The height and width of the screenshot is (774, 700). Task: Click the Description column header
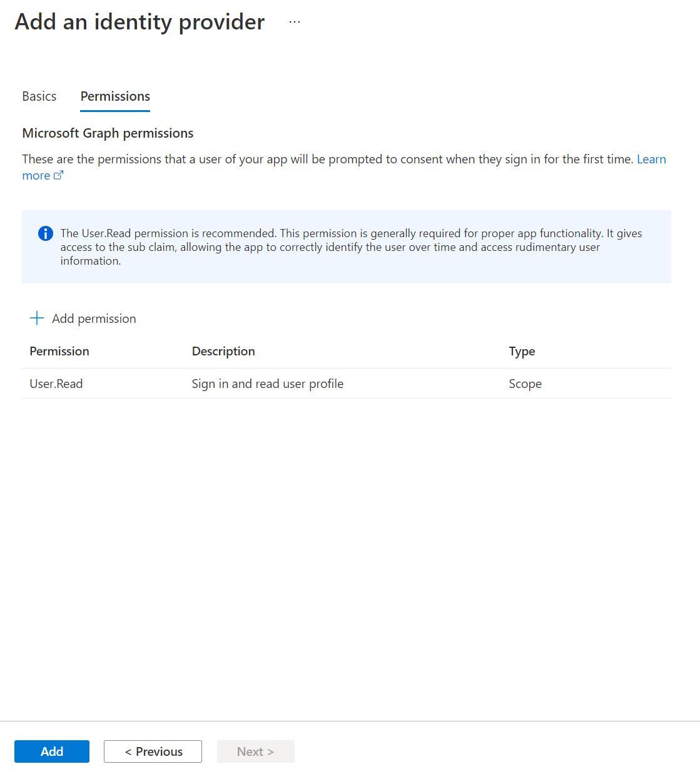coord(223,351)
